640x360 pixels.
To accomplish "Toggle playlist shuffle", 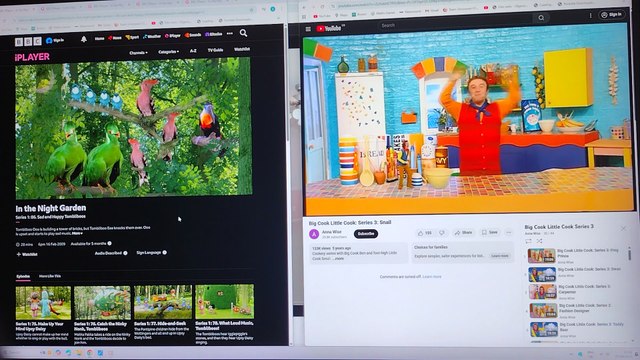I will tap(539, 241).
